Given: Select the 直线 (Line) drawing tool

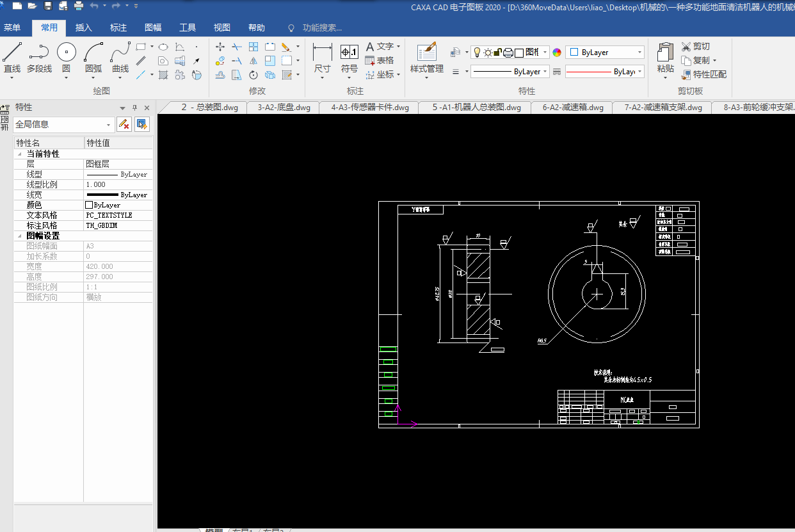Looking at the screenshot, I should pyautogui.click(x=12, y=52).
